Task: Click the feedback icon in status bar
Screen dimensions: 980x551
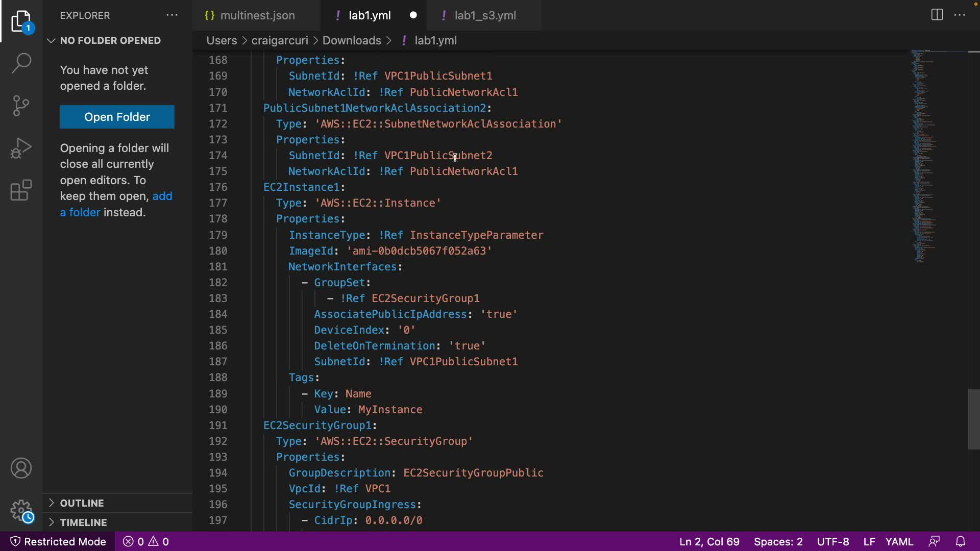Action: coord(934,541)
